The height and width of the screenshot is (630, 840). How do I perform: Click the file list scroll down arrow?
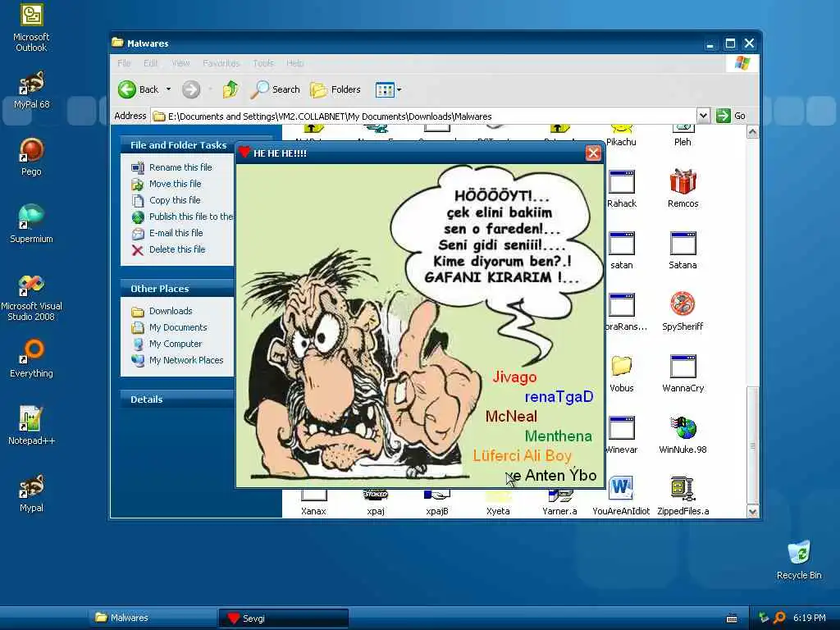(x=752, y=512)
